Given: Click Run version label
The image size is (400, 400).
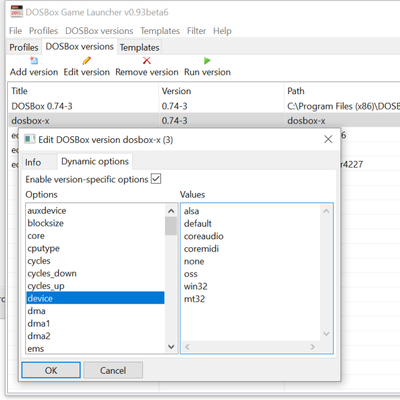Looking at the screenshot, I should pos(207,72).
